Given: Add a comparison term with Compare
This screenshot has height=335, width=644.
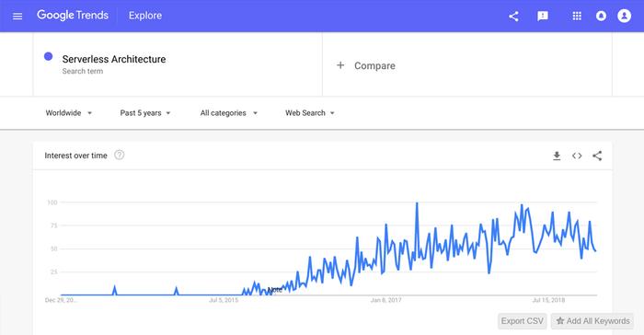Looking at the screenshot, I should [366, 65].
